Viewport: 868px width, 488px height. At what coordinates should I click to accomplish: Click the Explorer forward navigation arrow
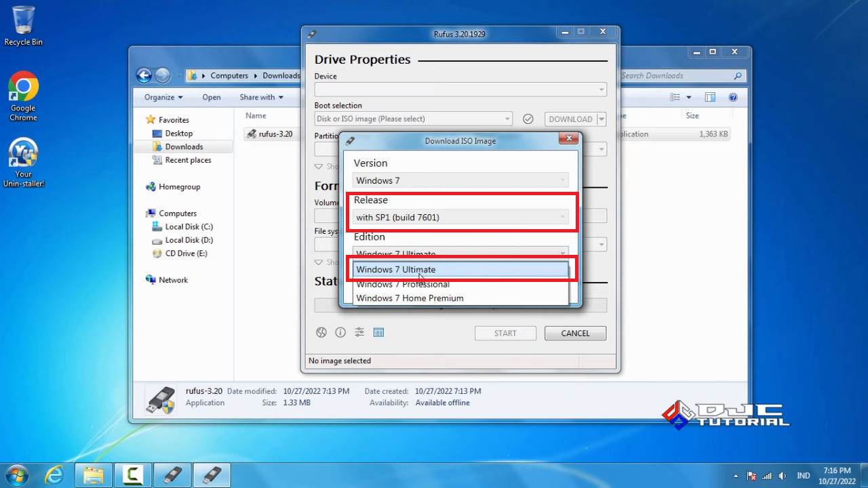(163, 75)
